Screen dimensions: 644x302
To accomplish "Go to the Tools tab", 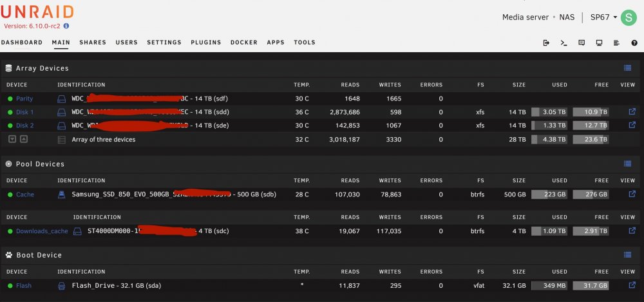I will [305, 42].
